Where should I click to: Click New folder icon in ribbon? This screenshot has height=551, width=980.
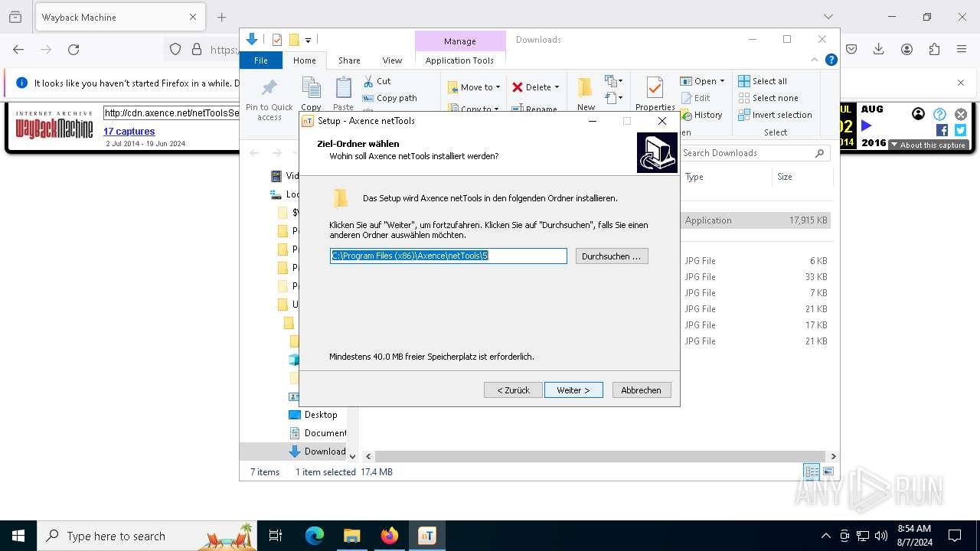(586, 88)
